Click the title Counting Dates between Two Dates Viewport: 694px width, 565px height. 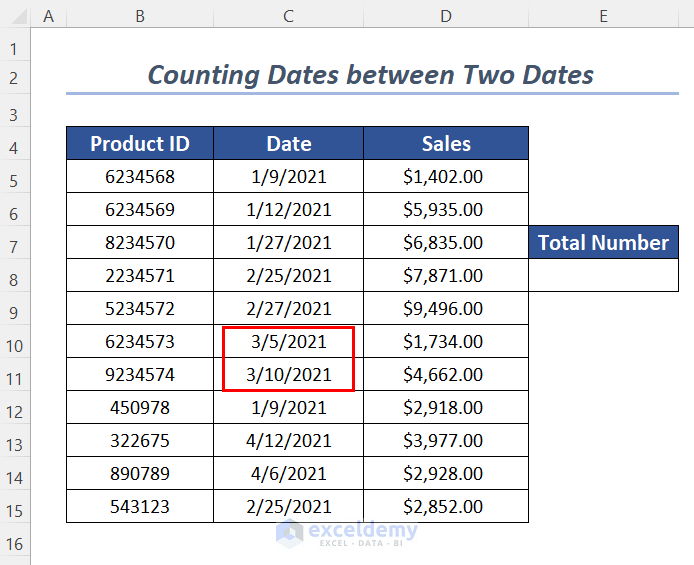370,74
